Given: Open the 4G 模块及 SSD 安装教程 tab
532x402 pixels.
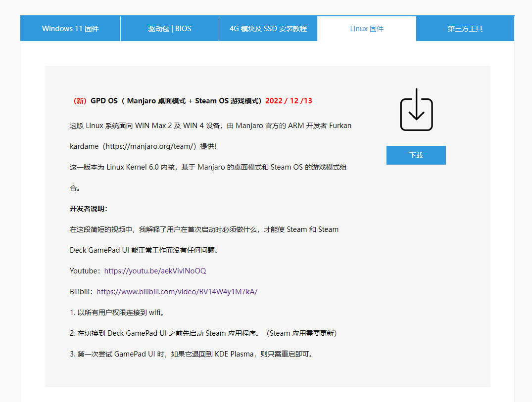Looking at the screenshot, I should (x=268, y=28).
